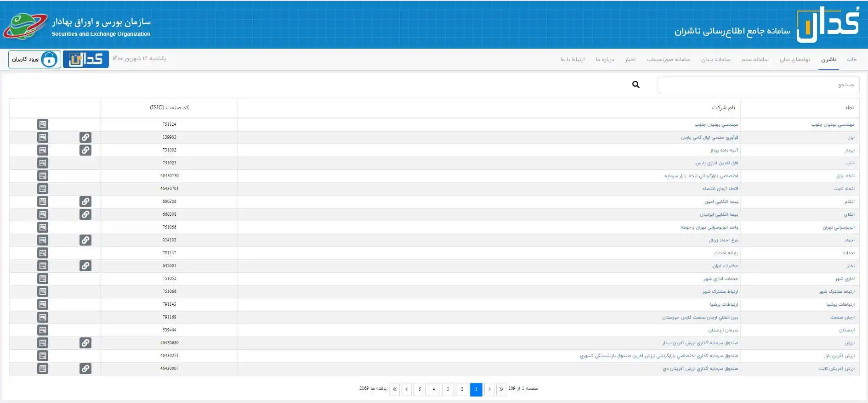
Task: Open the reports icon for اتحاد ثابت row
Action: [x=43, y=189]
